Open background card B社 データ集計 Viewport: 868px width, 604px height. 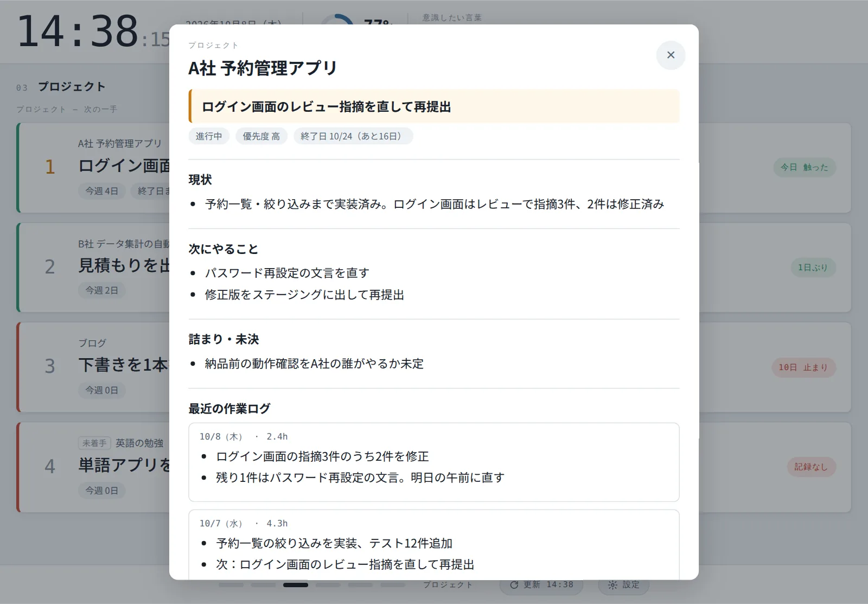(x=92, y=268)
